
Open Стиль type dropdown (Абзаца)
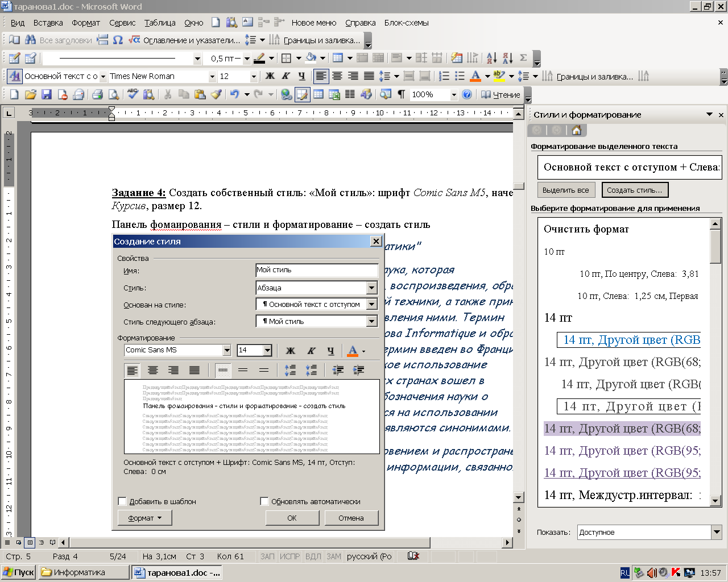tap(371, 288)
